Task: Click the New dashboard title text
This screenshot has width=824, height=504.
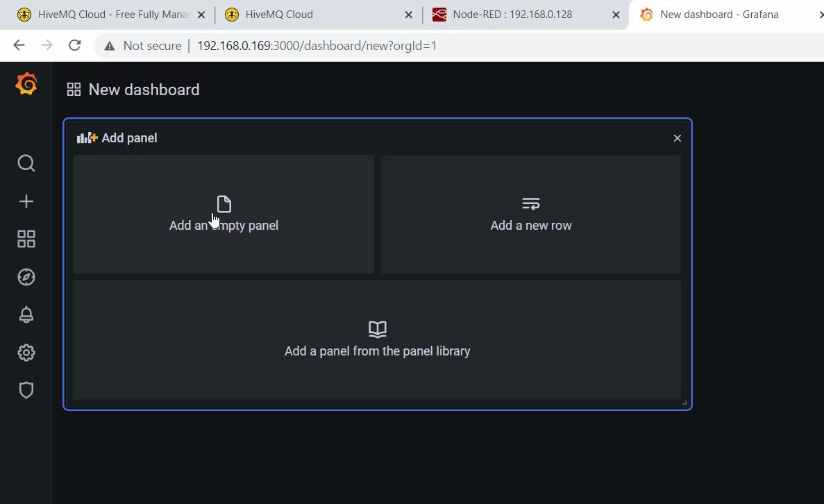Action: (x=144, y=90)
